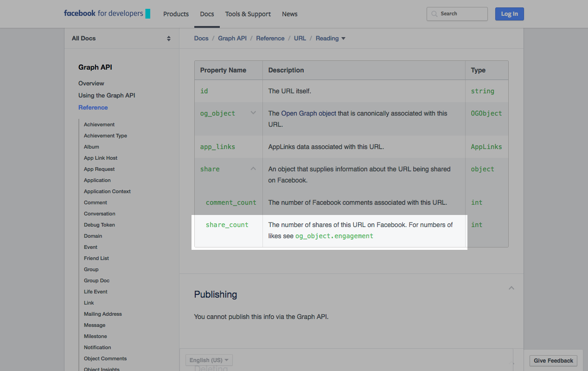Open the Reading breadcrumb dropdown
The image size is (588, 371).
click(331, 39)
